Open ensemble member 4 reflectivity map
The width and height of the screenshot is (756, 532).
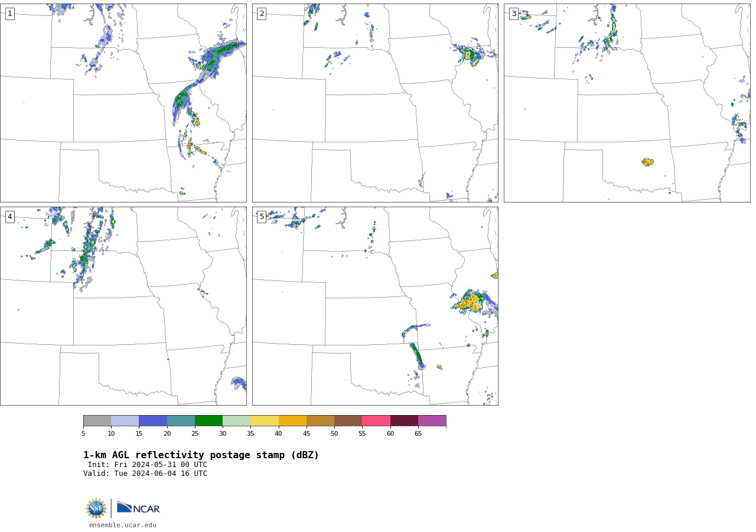pos(123,306)
